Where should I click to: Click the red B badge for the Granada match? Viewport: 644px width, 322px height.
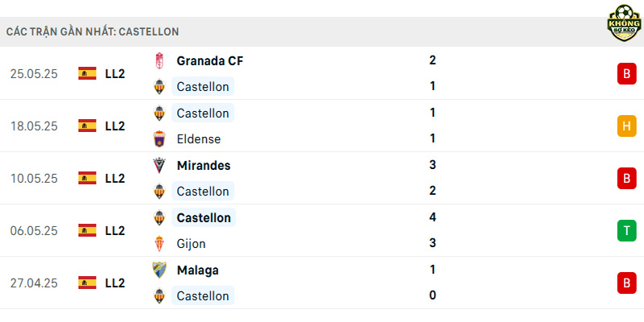coord(626,73)
